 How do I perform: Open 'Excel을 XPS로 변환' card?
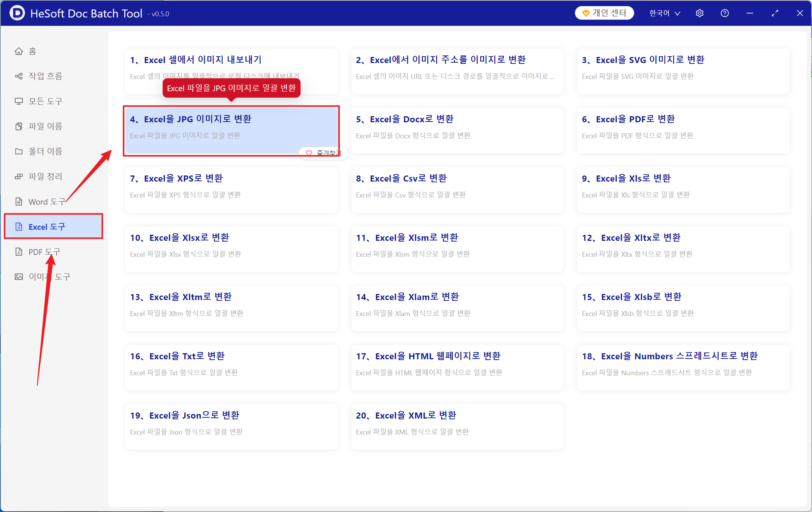pyautogui.click(x=231, y=190)
